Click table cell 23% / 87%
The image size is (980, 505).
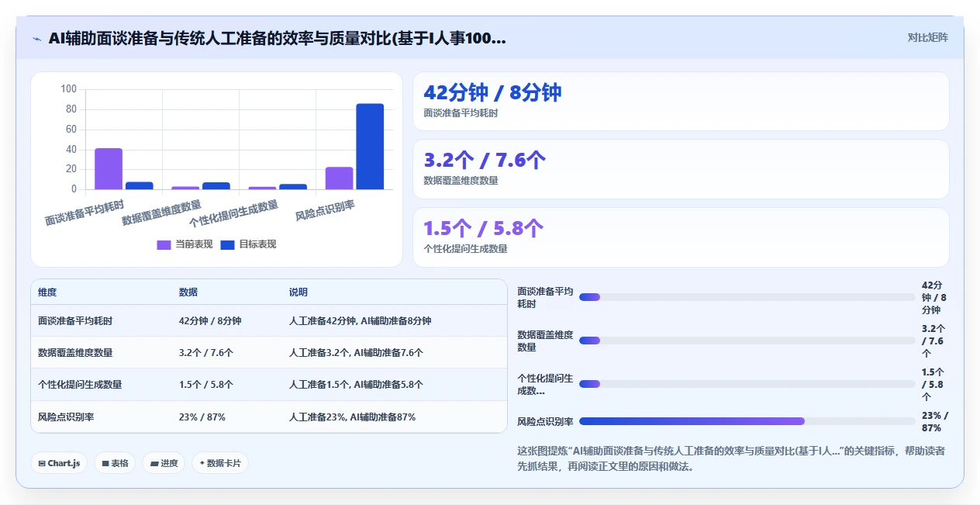point(202,417)
